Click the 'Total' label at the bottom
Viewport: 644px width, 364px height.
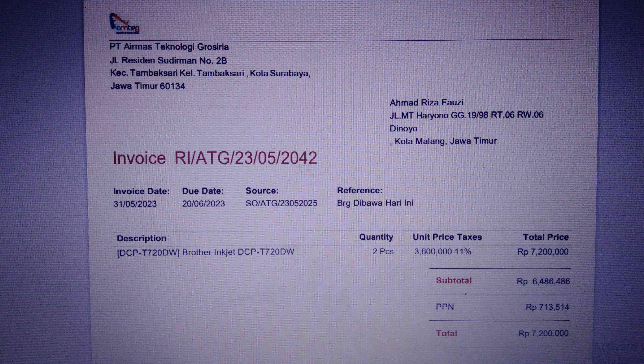pos(446,333)
